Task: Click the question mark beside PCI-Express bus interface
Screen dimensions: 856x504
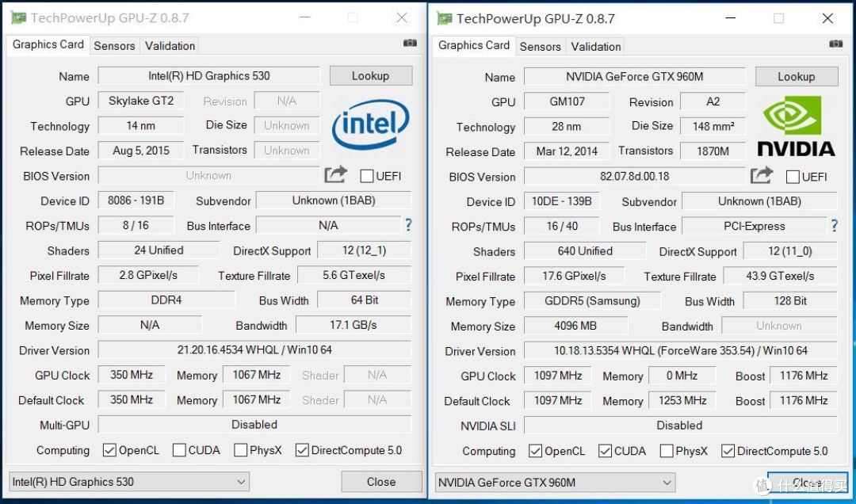Action: point(834,226)
